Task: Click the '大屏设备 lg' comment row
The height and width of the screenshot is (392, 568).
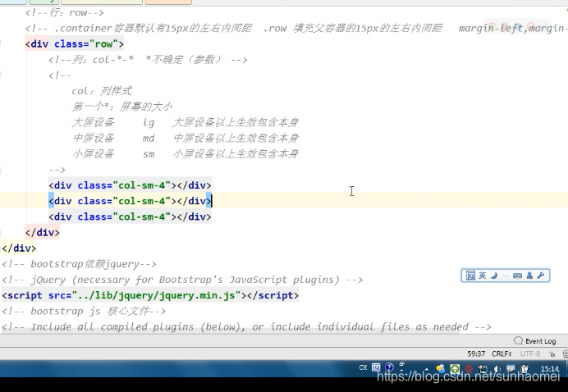Action: 186,122
